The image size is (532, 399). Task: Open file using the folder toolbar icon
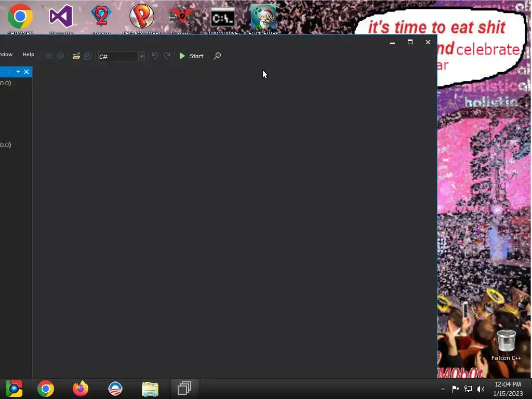pos(76,56)
